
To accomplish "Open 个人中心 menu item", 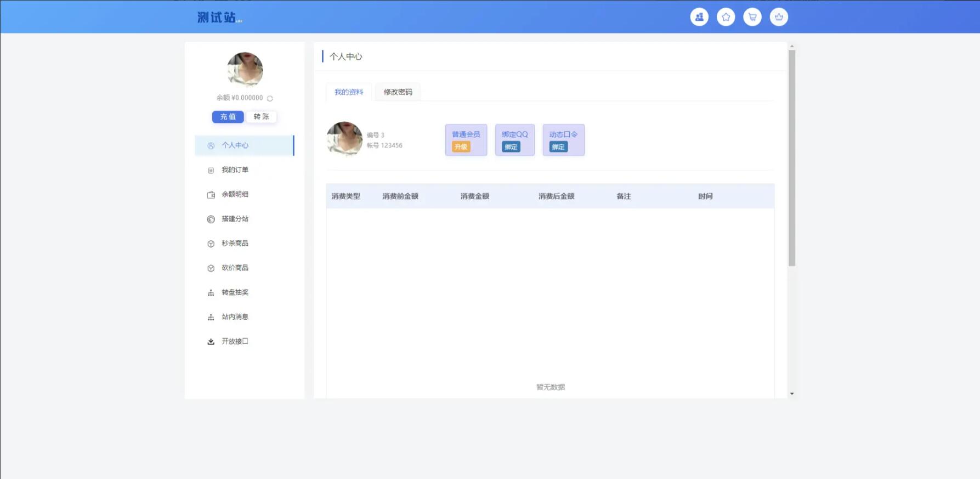I will tap(245, 145).
